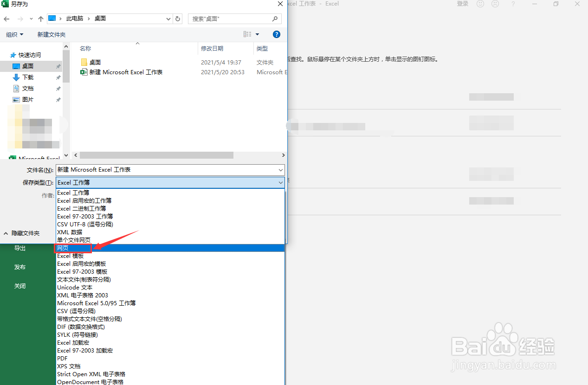
Task: Choose XML 数据 file type
Action: (x=170, y=232)
